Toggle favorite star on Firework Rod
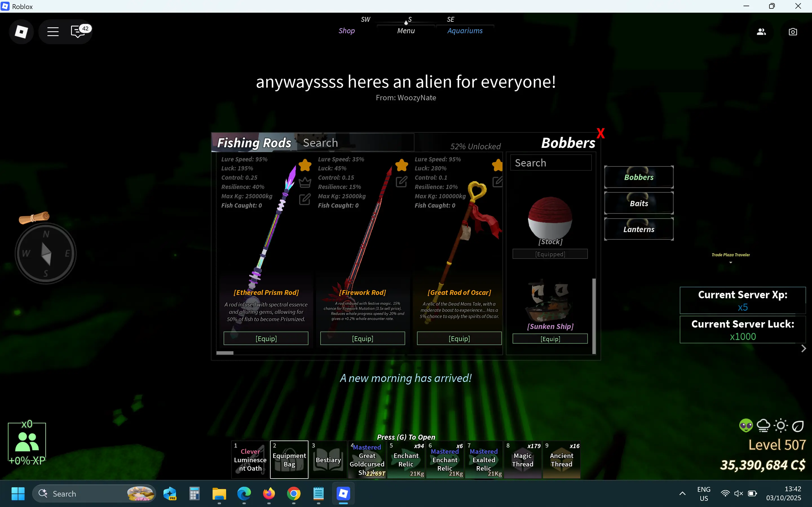 click(401, 165)
